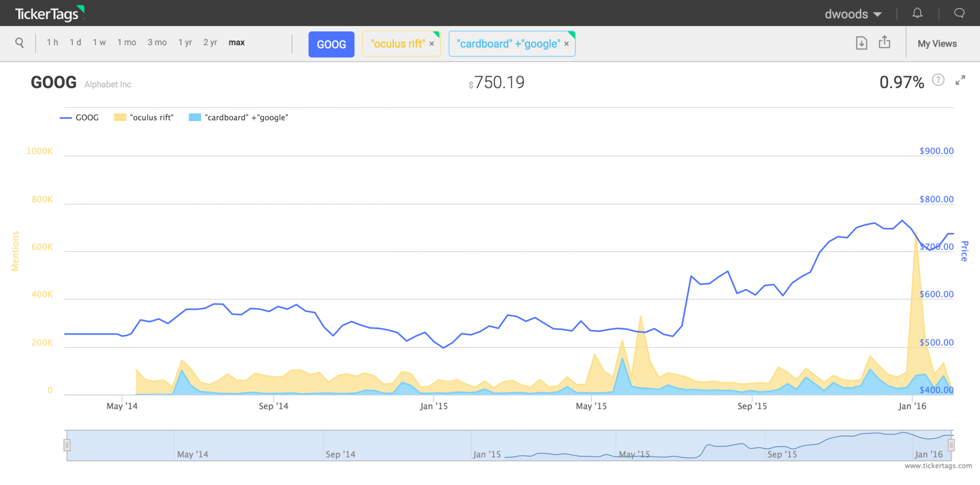Click the $750.19 price value

[x=497, y=83]
